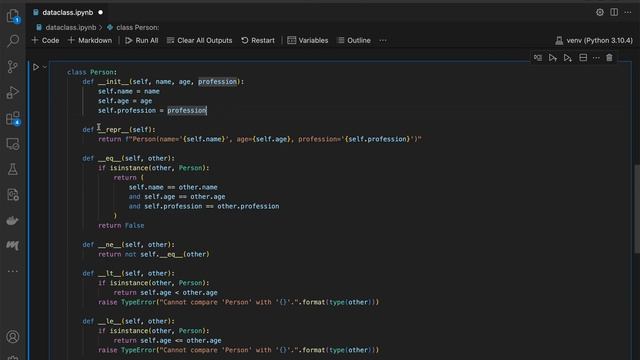Screen dimensions: 640x360
Task: Click the '__le__' method definition
Action: [x=129, y=321]
